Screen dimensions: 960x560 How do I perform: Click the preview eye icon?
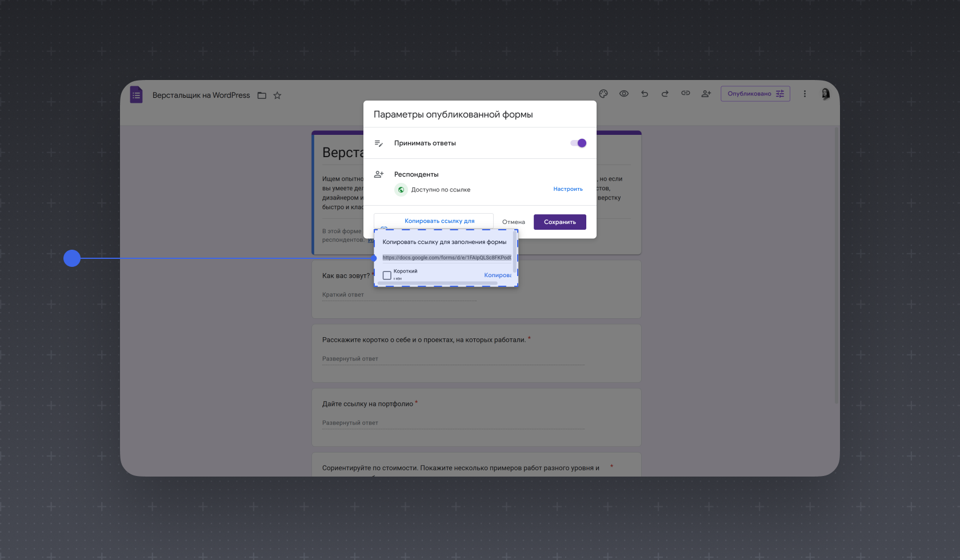pyautogui.click(x=624, y=94)
